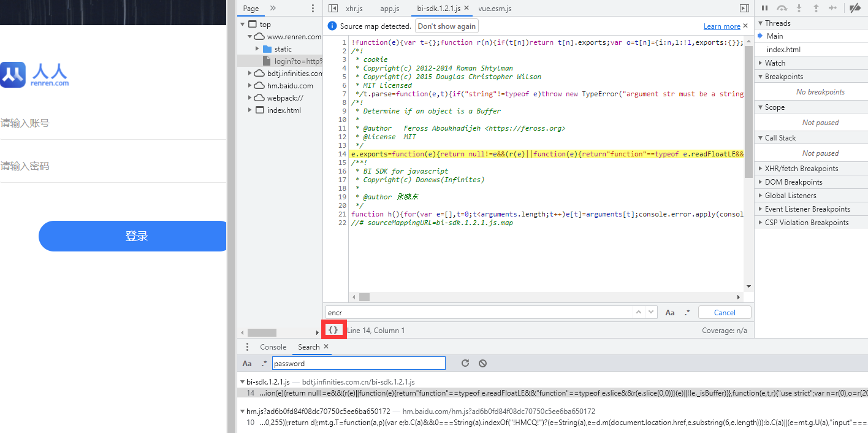Toggle match case in Search drawer

click(247, 364)
